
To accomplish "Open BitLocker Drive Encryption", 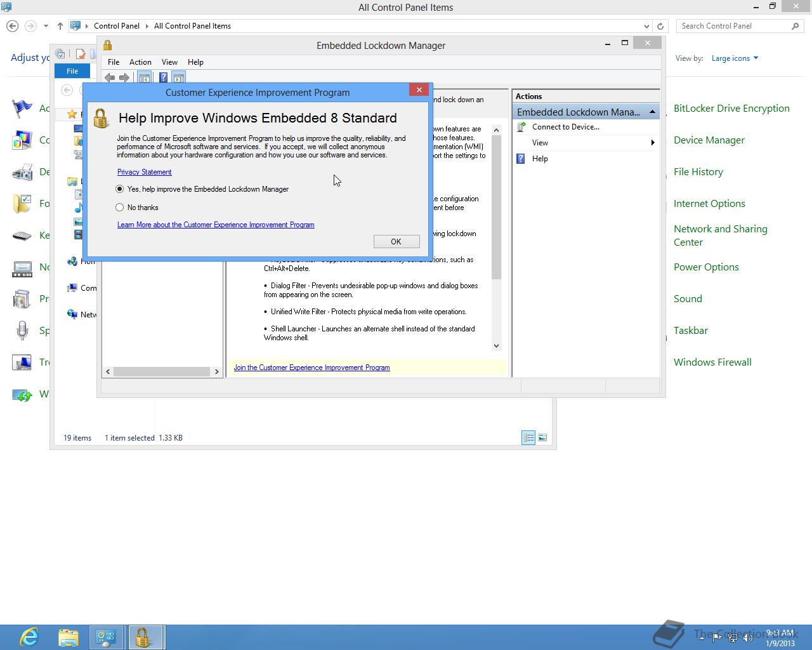I will click(731, 109).
